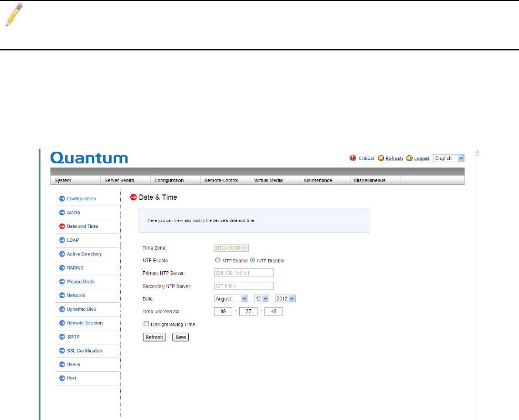Click arrow icon beside Active Directory
Viewport: 519px width, 420px height.
[x=62, y=254]
